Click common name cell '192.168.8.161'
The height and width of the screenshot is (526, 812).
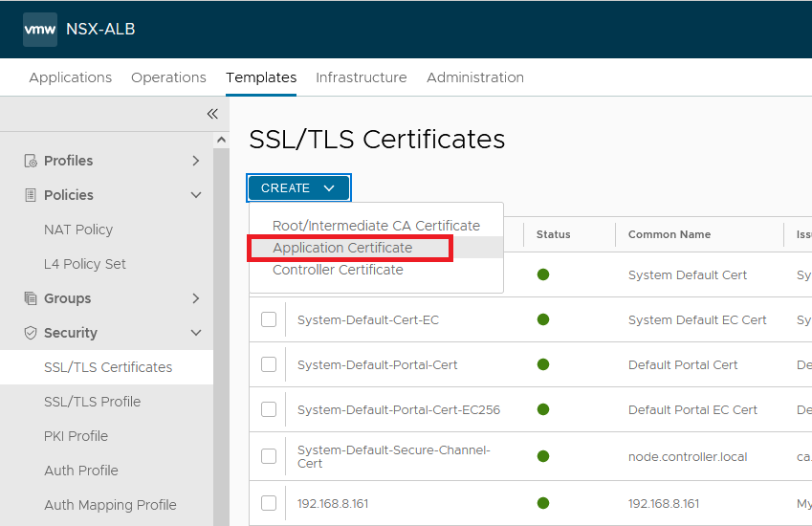664,503
